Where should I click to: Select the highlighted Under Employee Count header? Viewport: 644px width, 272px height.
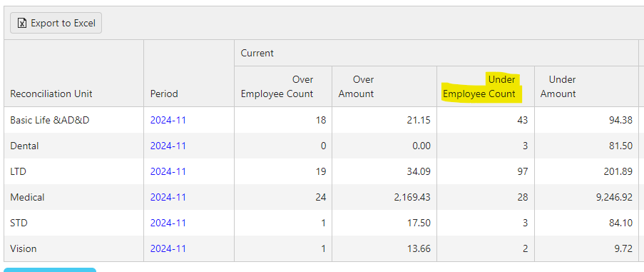tap(481, 86)
